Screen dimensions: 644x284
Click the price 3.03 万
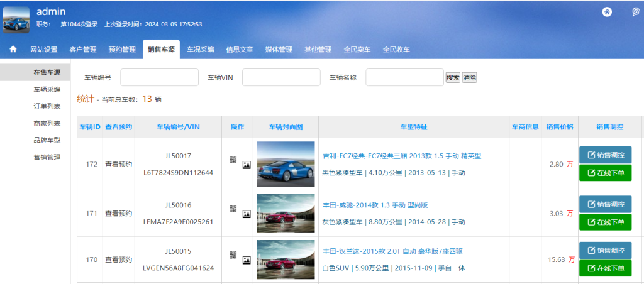pos(562,214)
